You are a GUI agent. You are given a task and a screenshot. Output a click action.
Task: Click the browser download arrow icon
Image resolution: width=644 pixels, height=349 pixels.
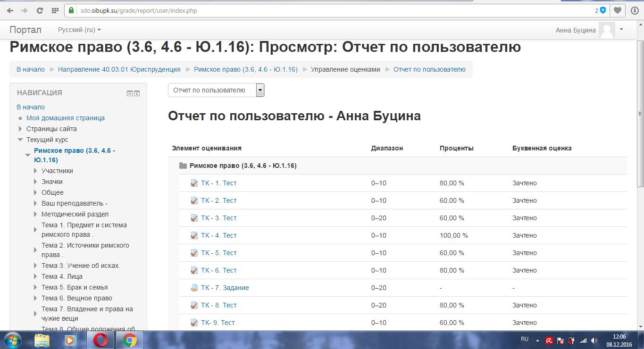(x=635, y=10)
